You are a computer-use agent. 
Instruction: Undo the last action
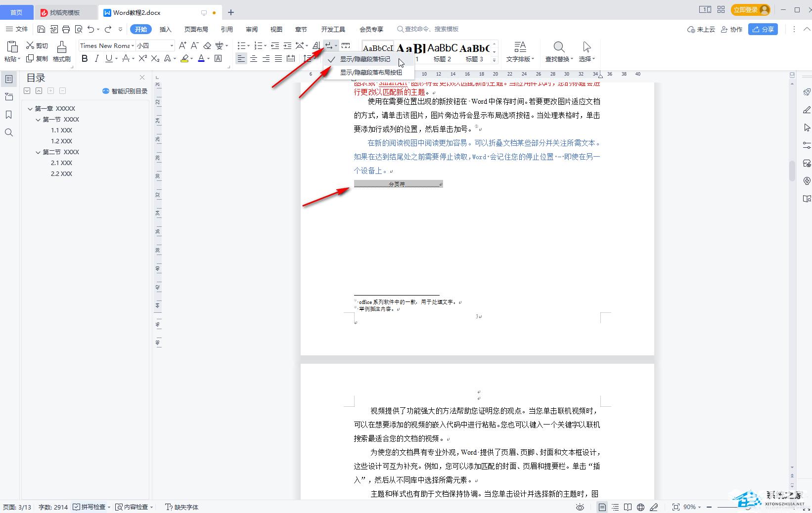coord(90,29)
